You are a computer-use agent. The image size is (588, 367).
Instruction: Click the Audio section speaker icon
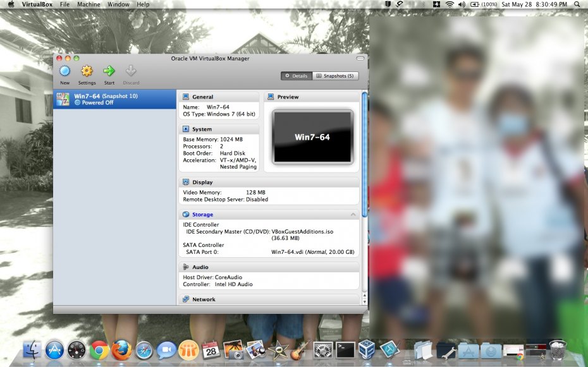pyautogui.click(x=186, y=267)
